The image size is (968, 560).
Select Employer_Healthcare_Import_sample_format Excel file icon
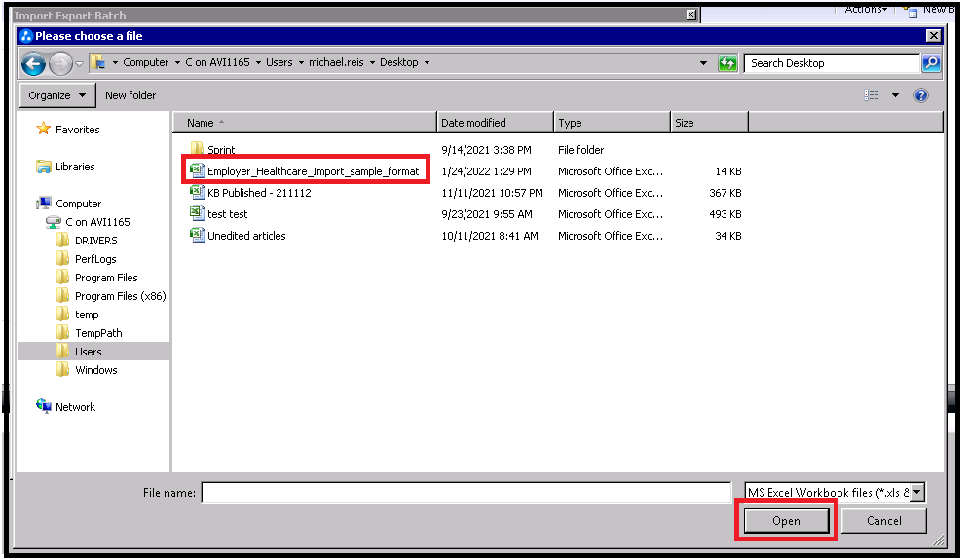pyautogui.click(x=197, y=170)
